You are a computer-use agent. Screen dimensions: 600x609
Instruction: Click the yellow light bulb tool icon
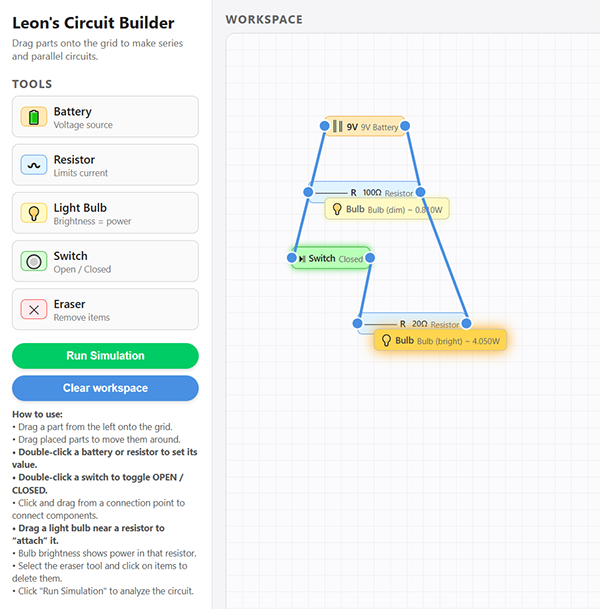(34, 213)
